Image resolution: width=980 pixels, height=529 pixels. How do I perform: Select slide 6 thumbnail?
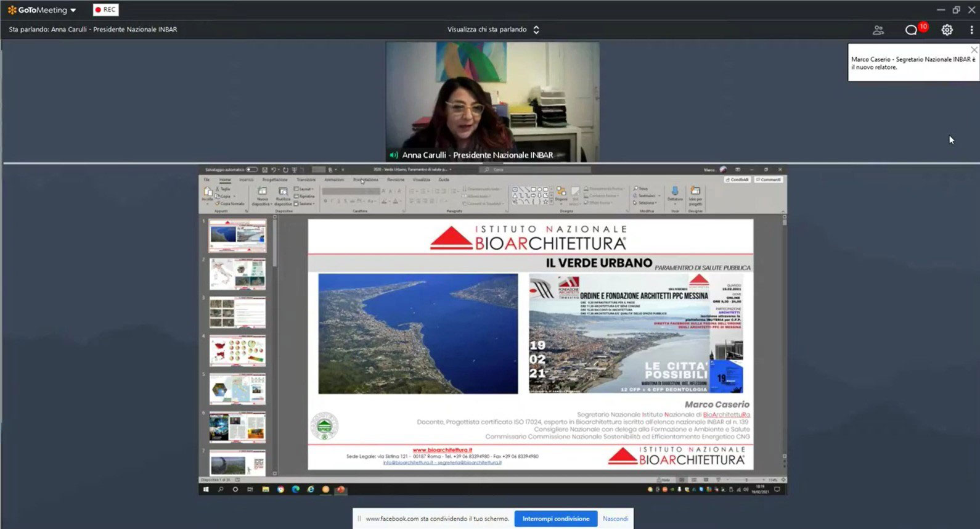tap(237, 427)
